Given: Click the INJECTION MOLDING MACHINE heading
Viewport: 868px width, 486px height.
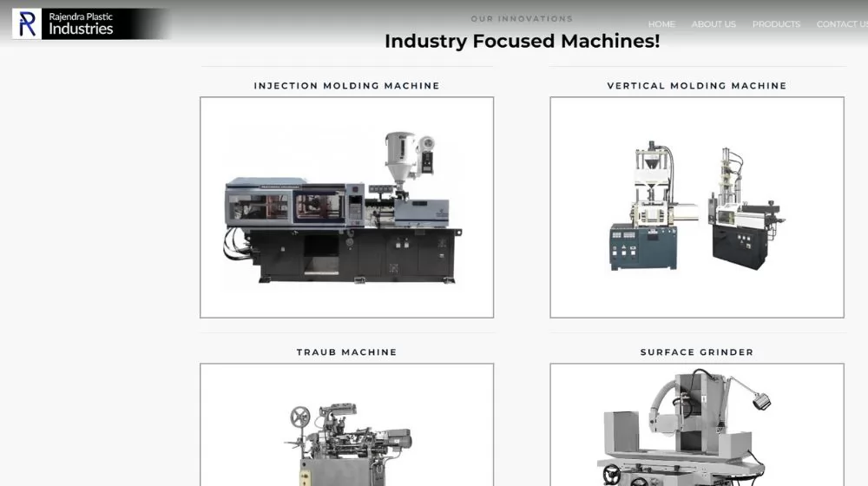Looking at the screenshot, I should pyautogui.click(x=346, y=86).
